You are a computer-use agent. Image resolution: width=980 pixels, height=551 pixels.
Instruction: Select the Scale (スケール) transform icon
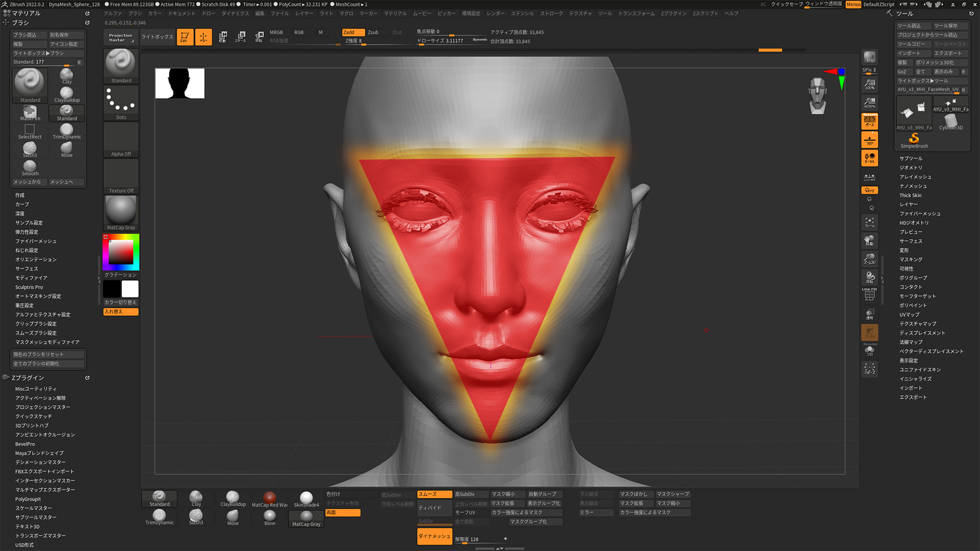(x=240, y=37)
